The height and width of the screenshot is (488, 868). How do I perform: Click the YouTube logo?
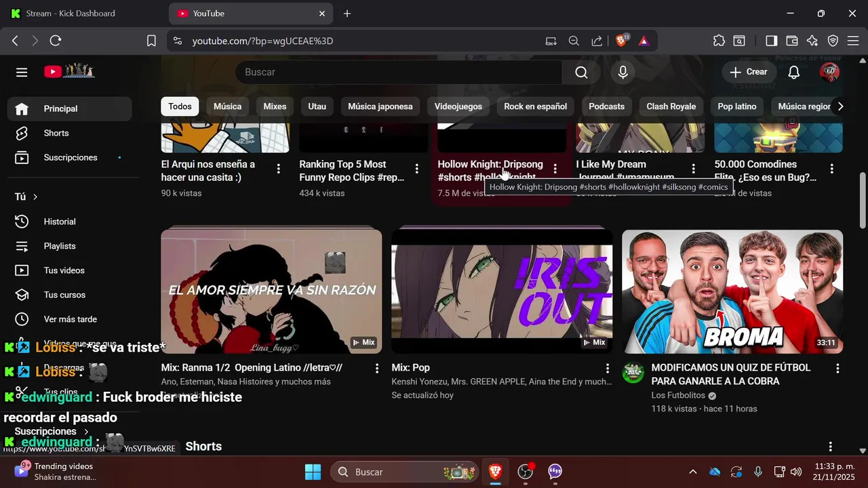point(69,71)
